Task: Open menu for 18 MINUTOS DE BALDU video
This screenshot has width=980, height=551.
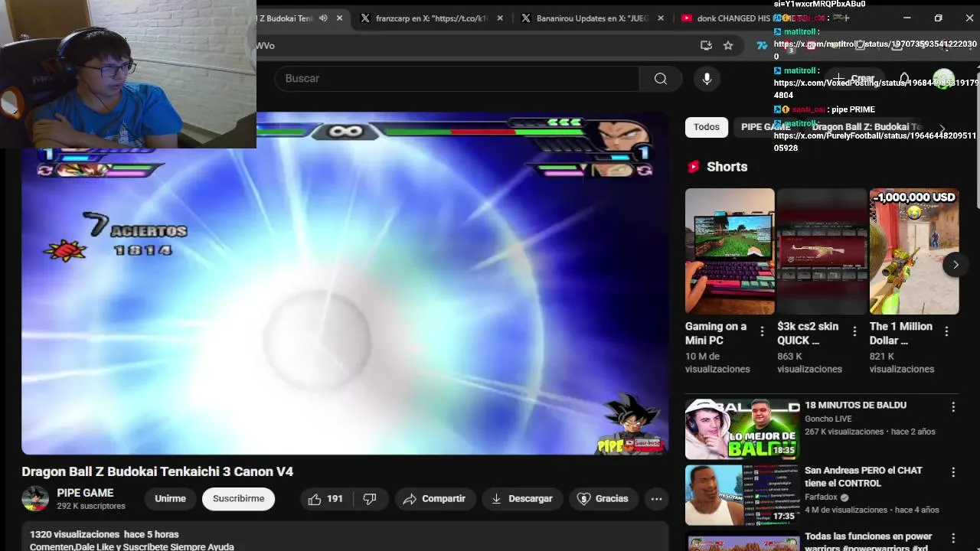Action: (x=953, y=407)
